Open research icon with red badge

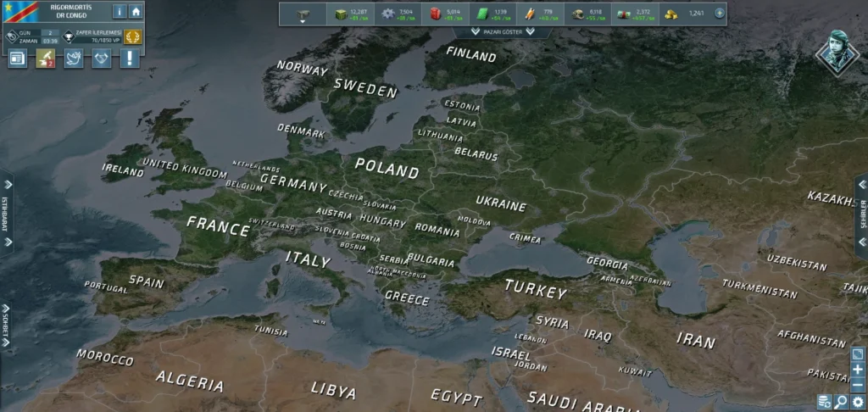[x=46, y=58]
